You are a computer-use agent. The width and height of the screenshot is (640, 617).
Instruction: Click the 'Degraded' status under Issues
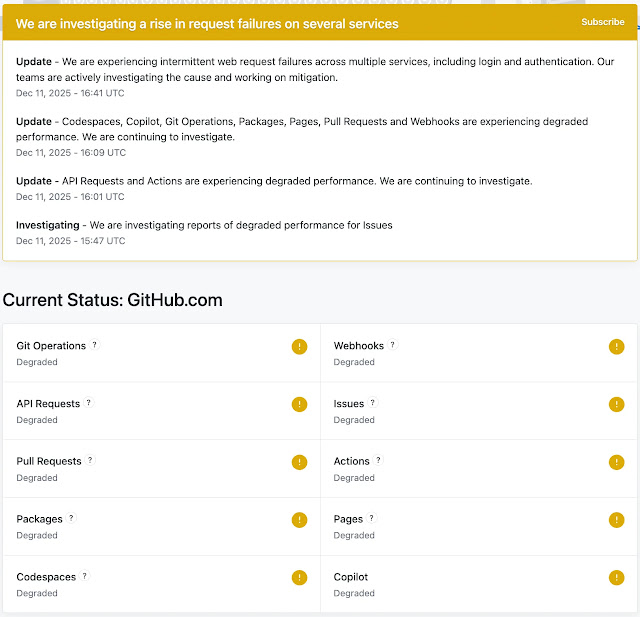[354, 420]
